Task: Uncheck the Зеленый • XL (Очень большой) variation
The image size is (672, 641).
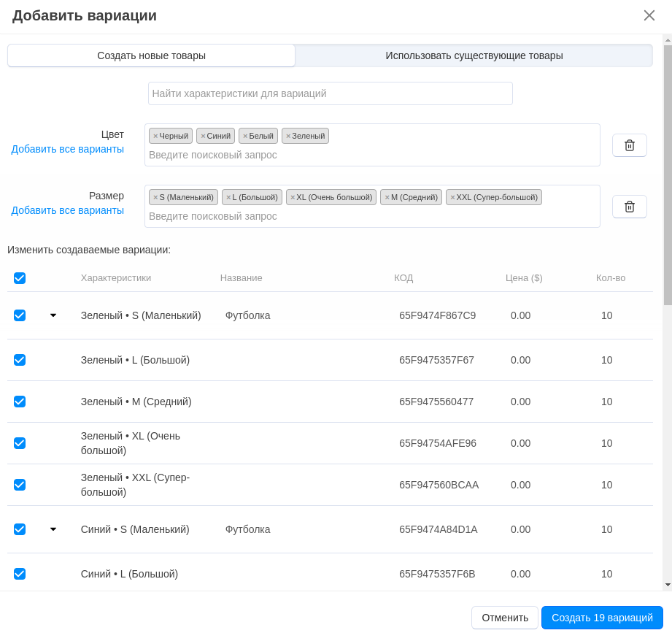Action: (x=20, y=443)
